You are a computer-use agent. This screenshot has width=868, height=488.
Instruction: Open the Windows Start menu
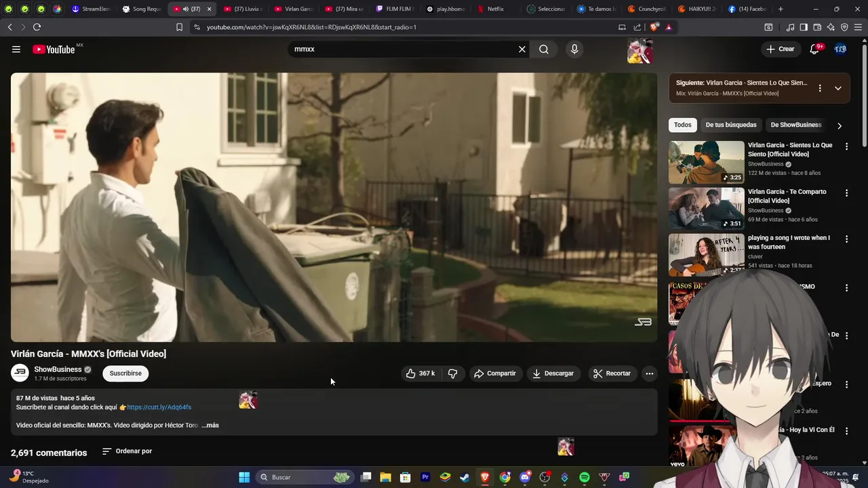pos(244,477)
